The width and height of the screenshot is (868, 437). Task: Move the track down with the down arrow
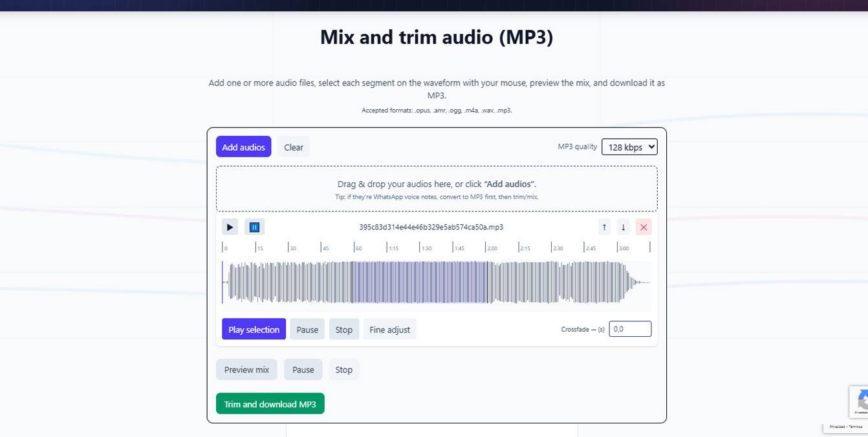point(623,227)
